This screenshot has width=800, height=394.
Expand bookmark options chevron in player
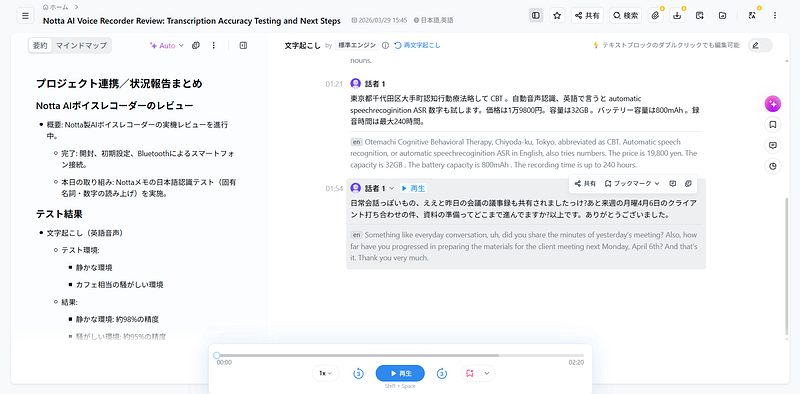(x=487, y=373)
